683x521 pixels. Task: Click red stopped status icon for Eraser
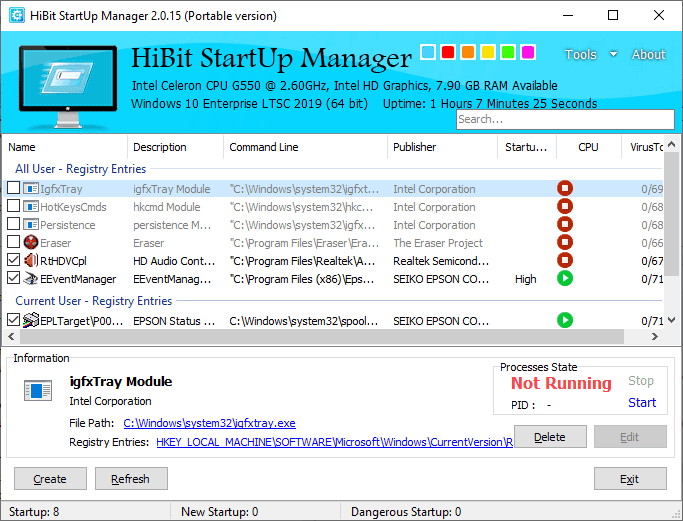coord(565,242)
